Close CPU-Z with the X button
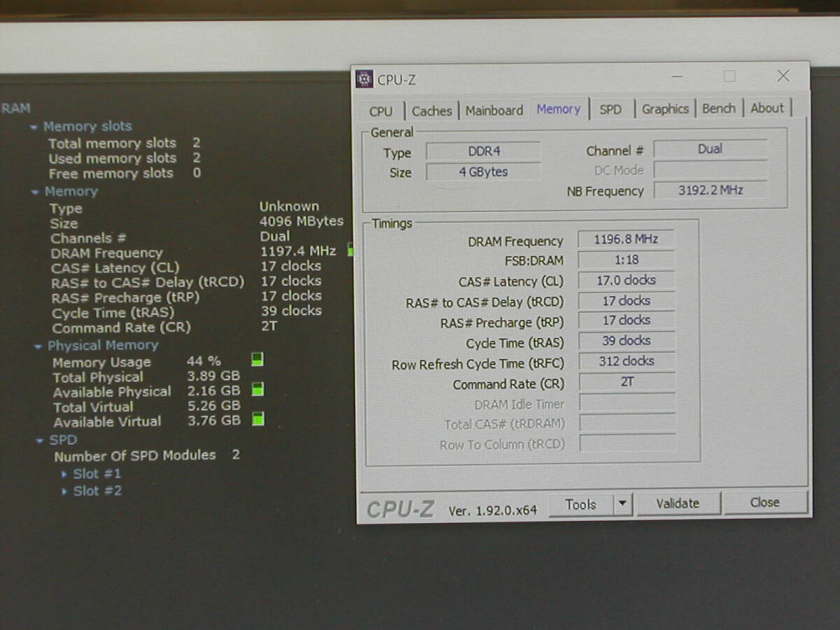Image resolution: width=840 pixels, height=630 pixels. point(783,76)
